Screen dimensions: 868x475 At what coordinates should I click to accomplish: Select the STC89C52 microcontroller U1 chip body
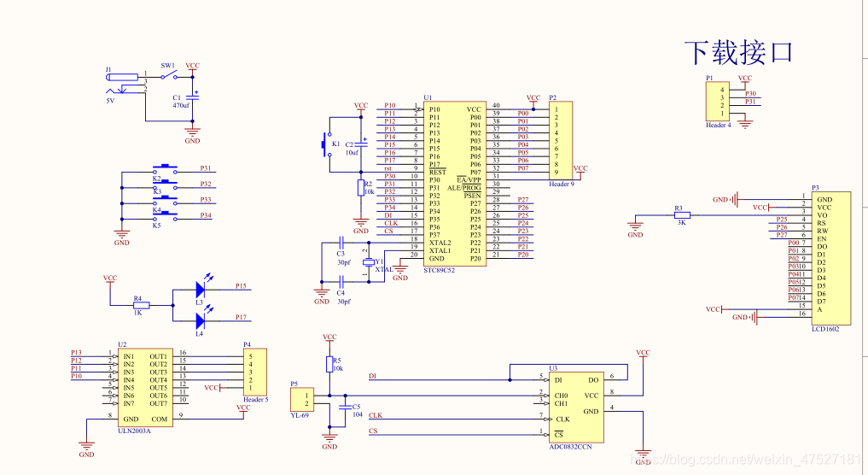pyautogui.click(x=455, y=184)
